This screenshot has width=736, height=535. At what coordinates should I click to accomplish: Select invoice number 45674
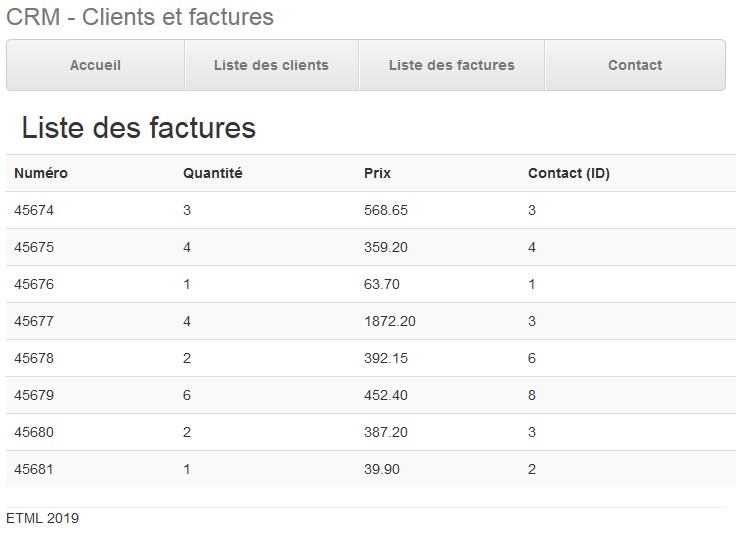34,210
